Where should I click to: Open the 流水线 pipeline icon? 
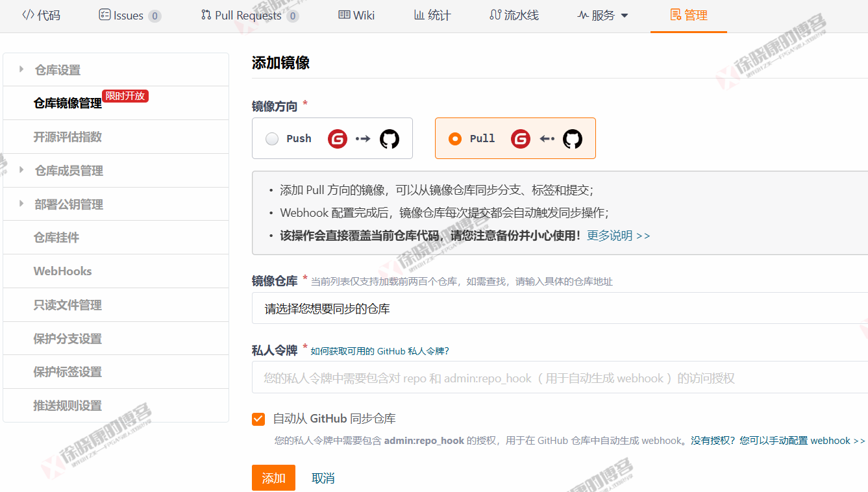coord(493,15)
